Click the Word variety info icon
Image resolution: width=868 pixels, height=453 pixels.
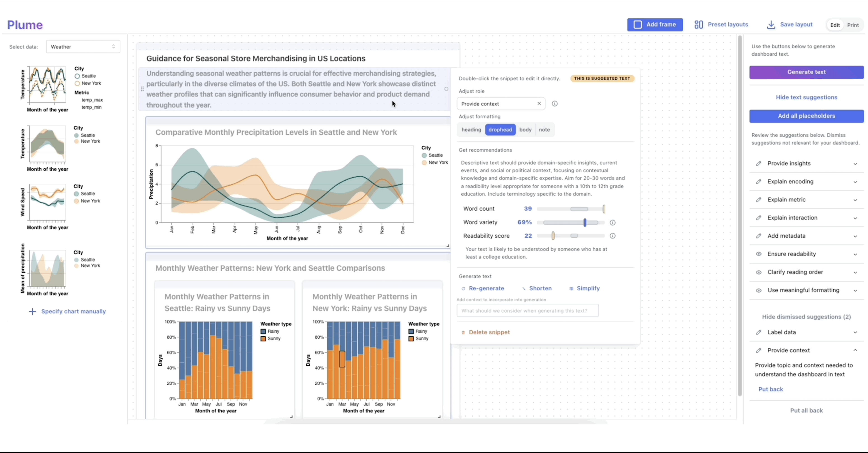613,223
